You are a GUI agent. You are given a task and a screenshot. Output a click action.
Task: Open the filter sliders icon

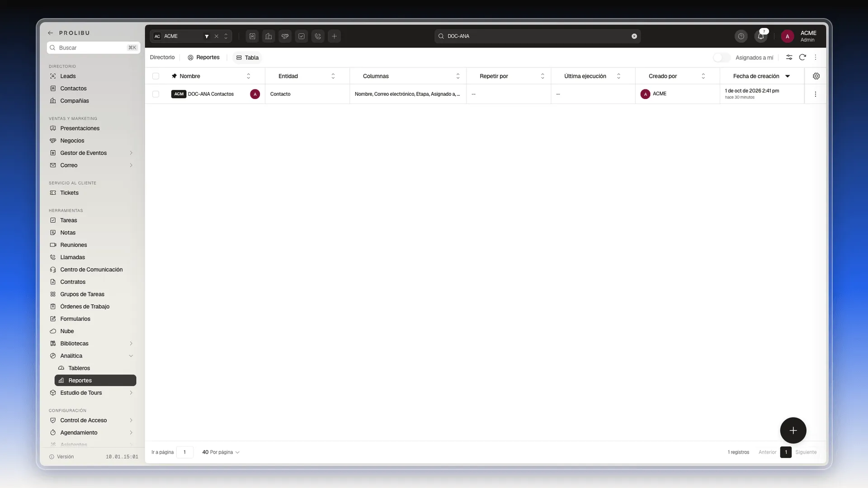point(789,57)
